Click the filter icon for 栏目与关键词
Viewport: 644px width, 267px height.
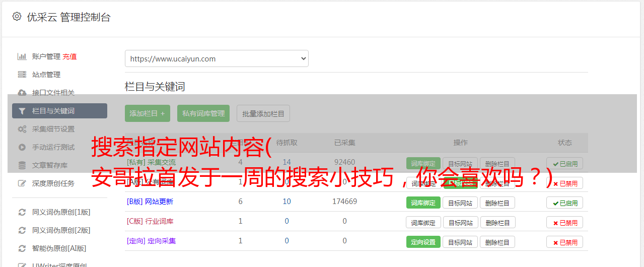22,111
